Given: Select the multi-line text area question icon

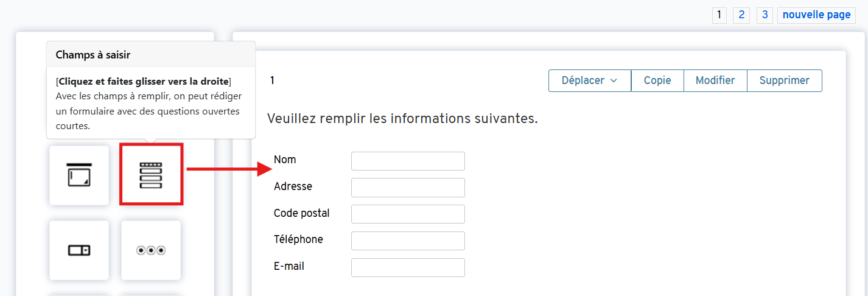Looking at the screenshot, I should (x=79, y=175).
